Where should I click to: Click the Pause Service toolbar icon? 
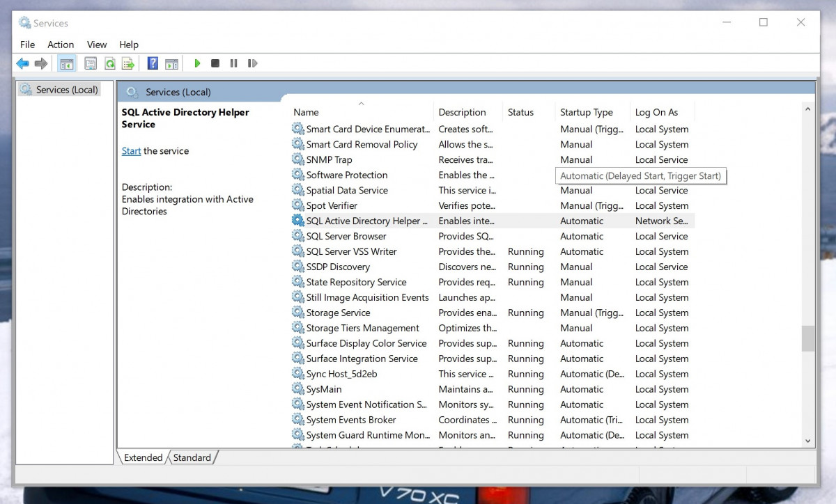coord(233,63)
